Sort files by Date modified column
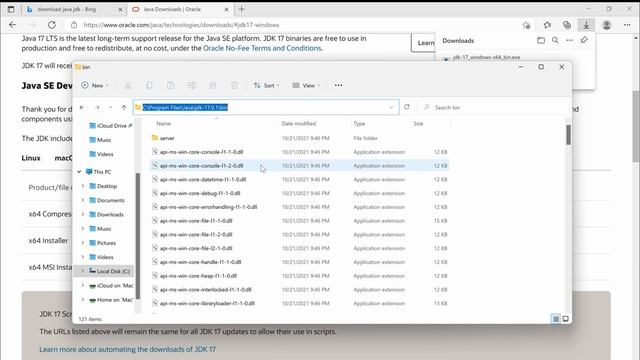The image size is (640, 360). point(299,123)
